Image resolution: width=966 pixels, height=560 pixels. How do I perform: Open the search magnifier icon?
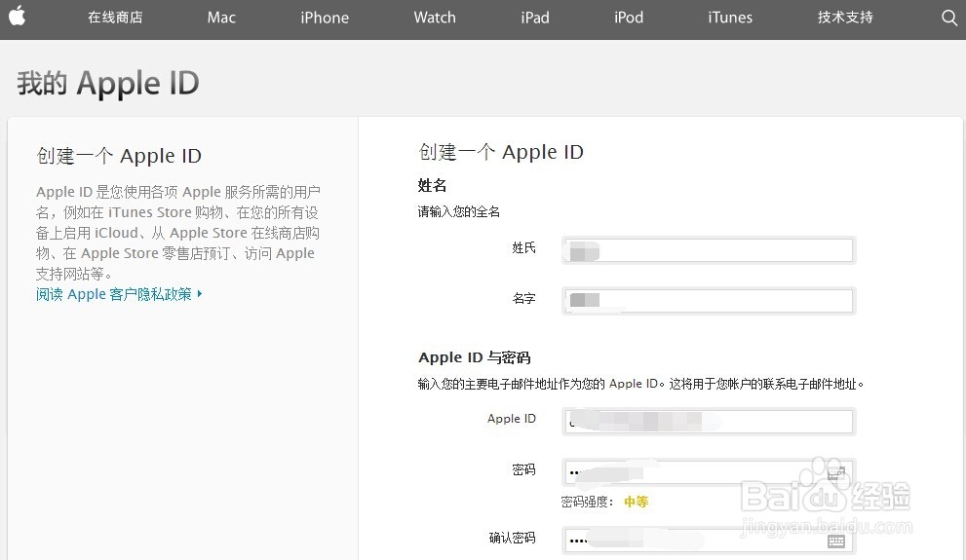pyautogui.click(x=949, y=18)
